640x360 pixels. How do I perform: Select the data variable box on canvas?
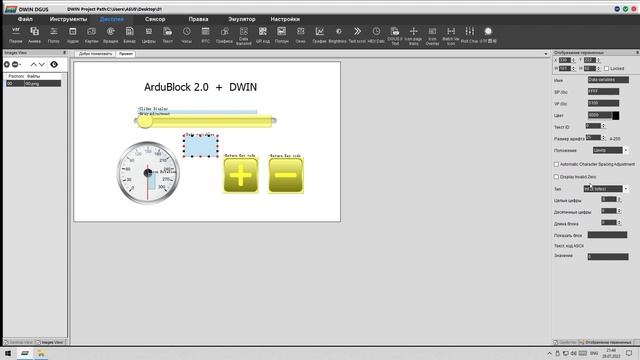pyautogui.click(x=200, y=146)
